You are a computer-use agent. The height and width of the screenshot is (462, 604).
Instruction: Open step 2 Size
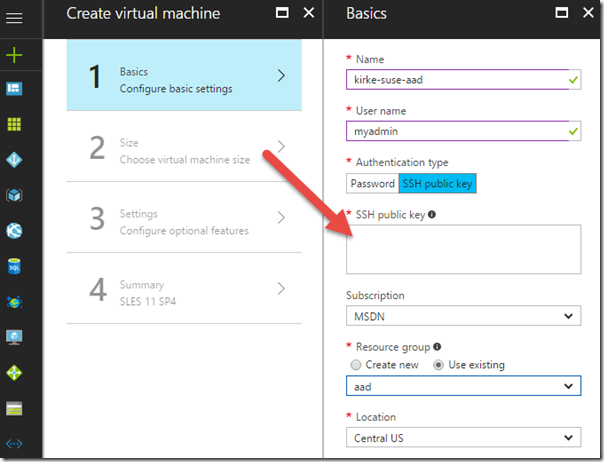tap(184, 146)
